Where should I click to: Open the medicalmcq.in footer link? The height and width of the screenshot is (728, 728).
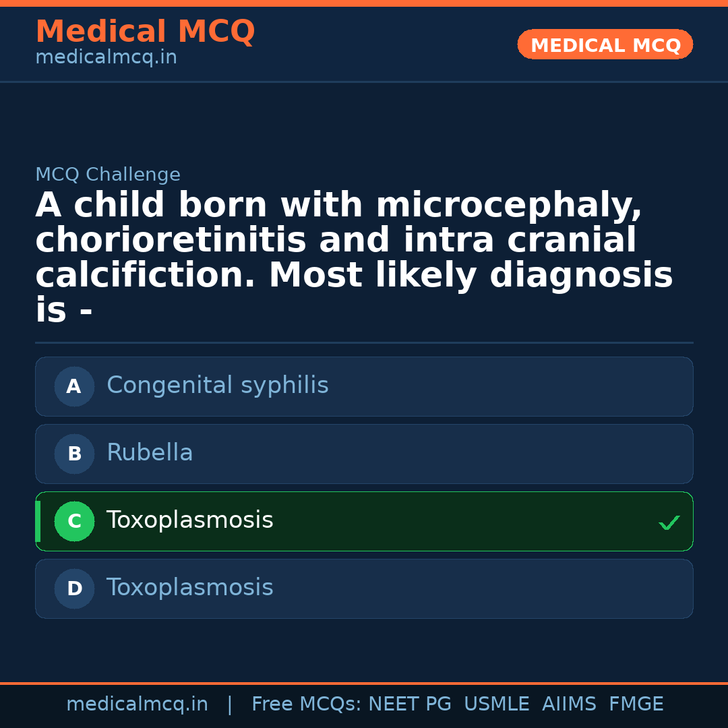pyautogui.click(x=138, y=703)
